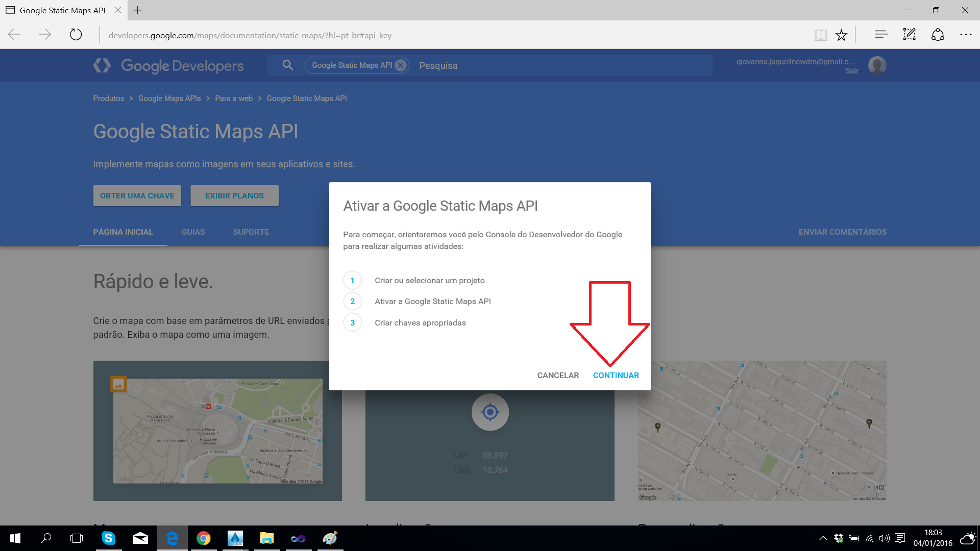Click the Produtos breadcrumb
Image resolution: width=980 pixels, height=551 pixels.
pos(108,98)
